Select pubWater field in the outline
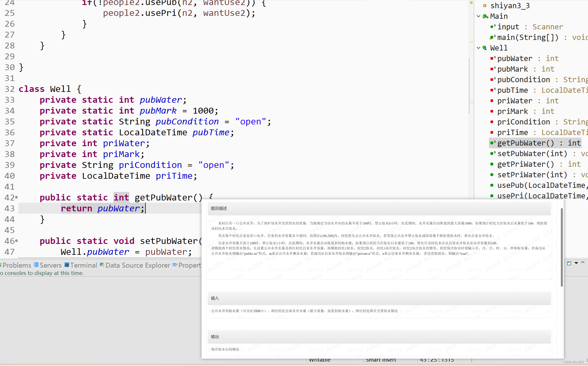 click(x=515, y=58)
